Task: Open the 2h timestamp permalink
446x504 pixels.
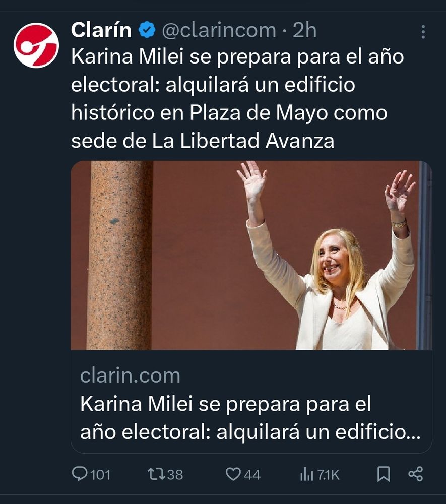Action: (304, 30)
